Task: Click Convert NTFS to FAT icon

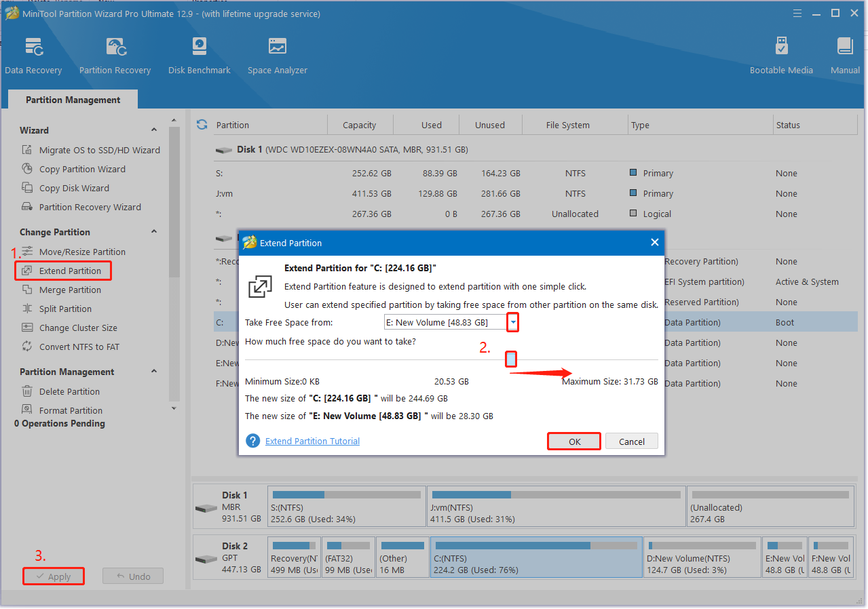Action: pos(27,347)
